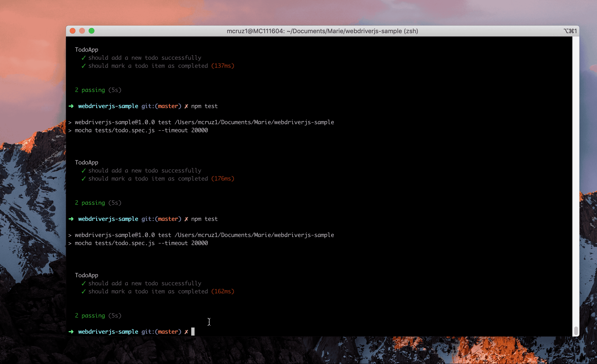Viewport: 597px width, 364px height.
Task: Click the green zoom window button
Action: (x=92, y=31)
